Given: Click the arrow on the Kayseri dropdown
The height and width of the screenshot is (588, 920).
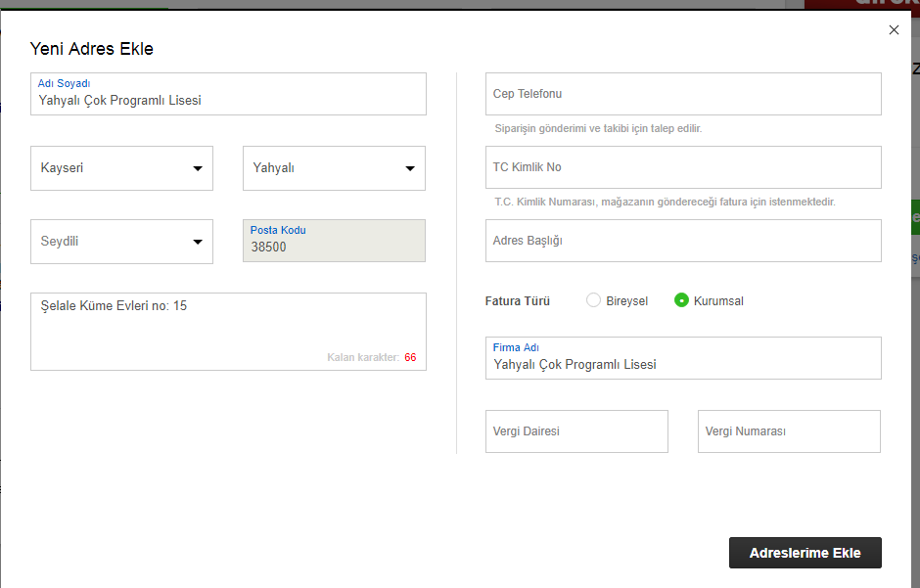Looking at the screenshot, I should (x=198, y=168).
